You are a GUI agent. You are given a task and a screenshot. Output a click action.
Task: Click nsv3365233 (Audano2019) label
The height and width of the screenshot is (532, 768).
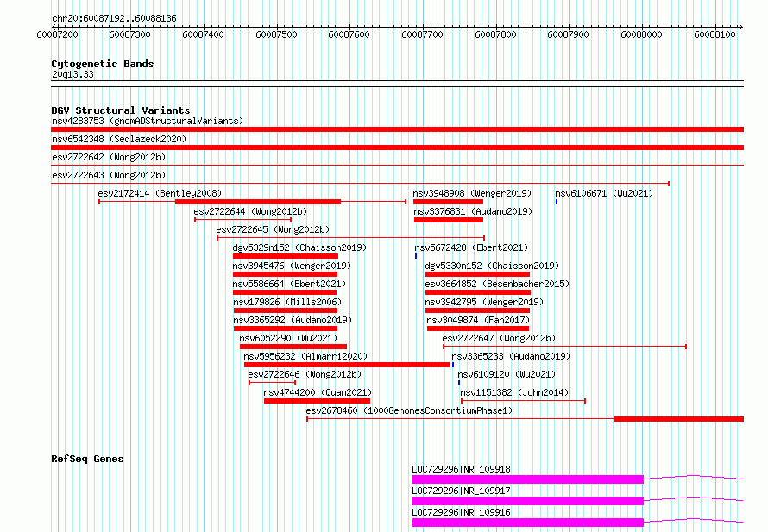click(x=511, y=356)
